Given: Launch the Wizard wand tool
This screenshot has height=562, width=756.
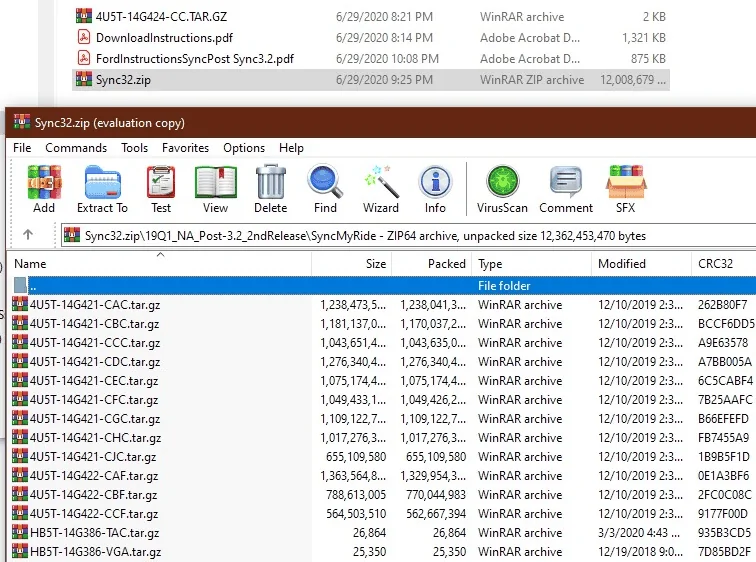Looking at the screenshot, I should (381, 182).
